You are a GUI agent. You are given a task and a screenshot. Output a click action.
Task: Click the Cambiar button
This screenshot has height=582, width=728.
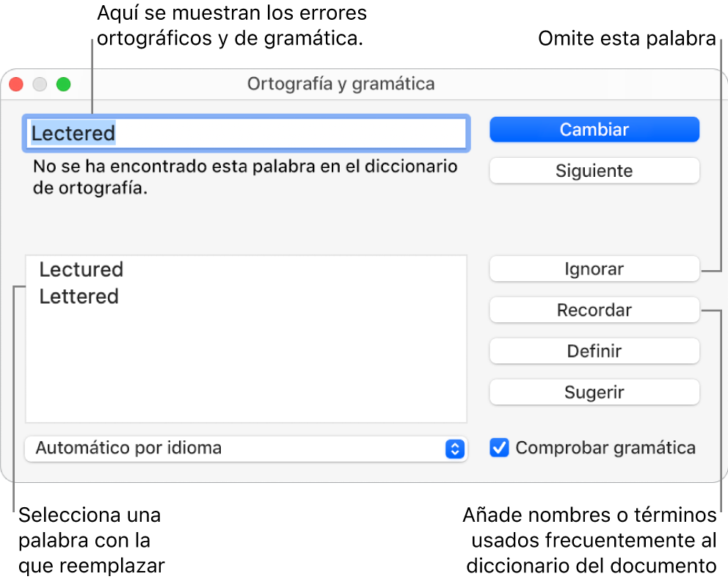coord(594,130)
